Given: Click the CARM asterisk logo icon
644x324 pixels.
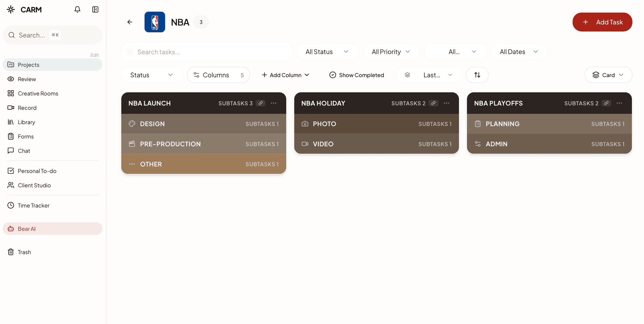Looking at the screenshot, I should pos(11,10).
